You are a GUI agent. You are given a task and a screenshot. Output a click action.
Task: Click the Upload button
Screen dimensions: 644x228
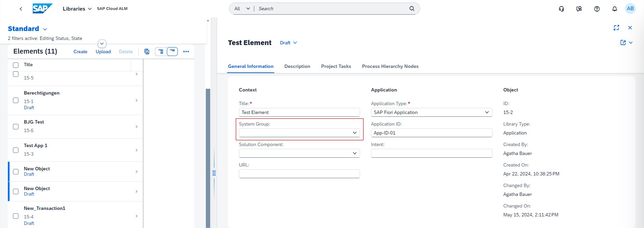tap(103, 52)
